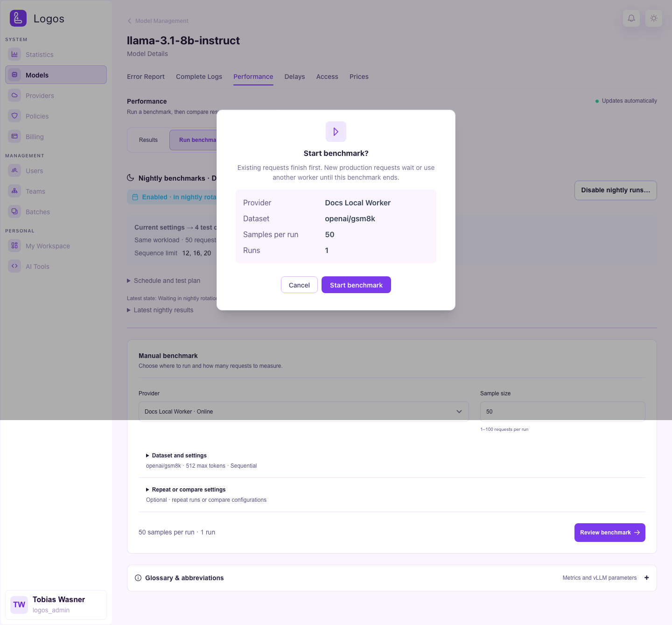The image size is (672, 625).
Task: Toggle light/dark theme sun icon
Action: point(654,18)
